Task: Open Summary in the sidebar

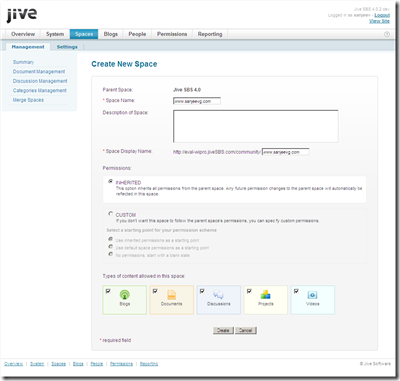Action: tap(23, 62)
